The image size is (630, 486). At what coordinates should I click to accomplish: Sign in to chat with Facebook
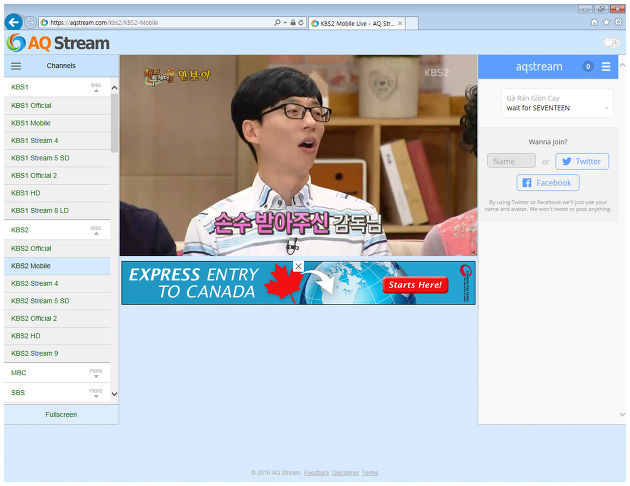(548, 183)
